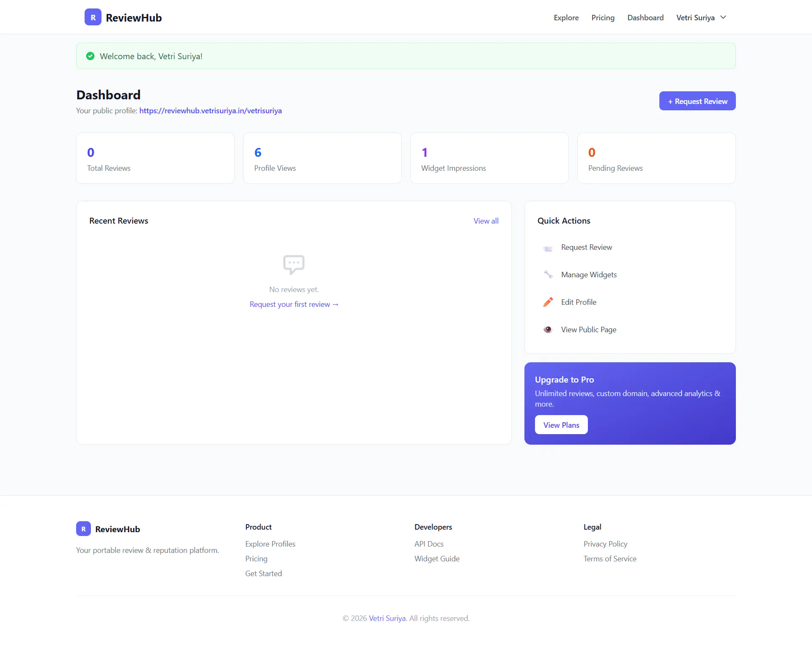Open Widget Guide footer link
This screenshot has height=648, width=812.
pyautogui.click(x=437, y=559)
